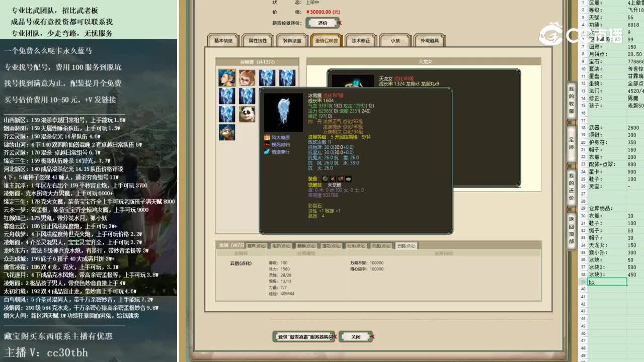The image size is (644, 362).
Task: Click spreadsheet cell labeled 冰块3:
Action: 607,275
